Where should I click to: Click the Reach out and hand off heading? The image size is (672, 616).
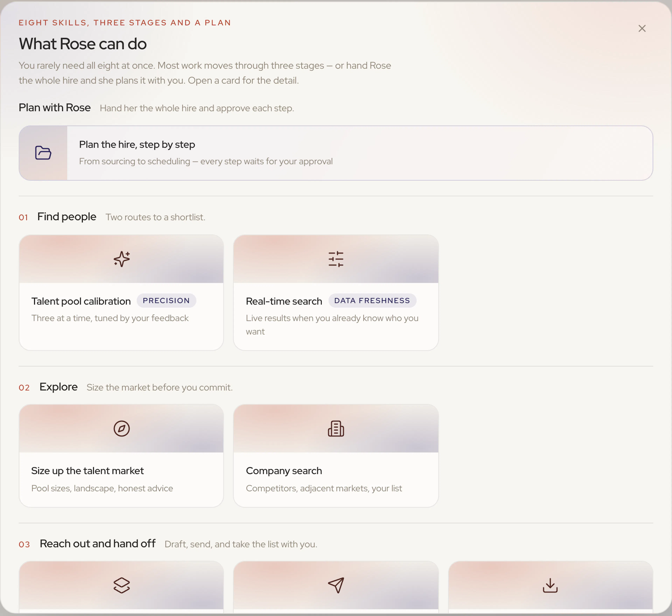[x=98, y=544]
